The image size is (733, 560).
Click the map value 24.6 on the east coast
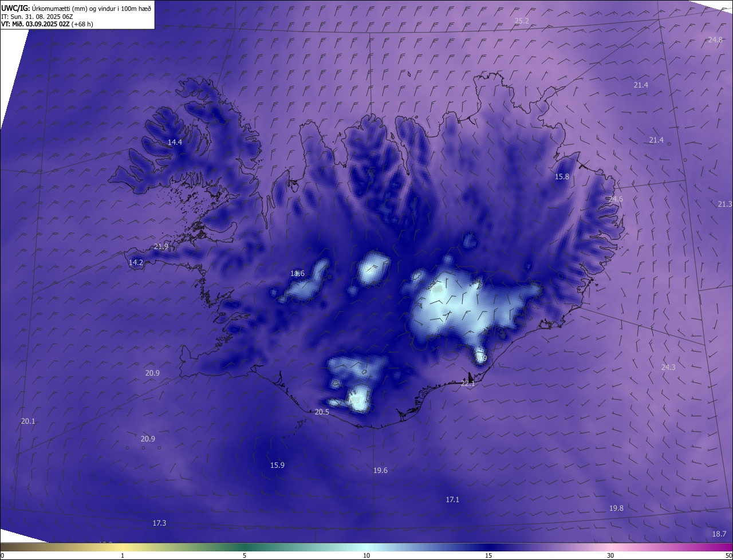point(616,199)
